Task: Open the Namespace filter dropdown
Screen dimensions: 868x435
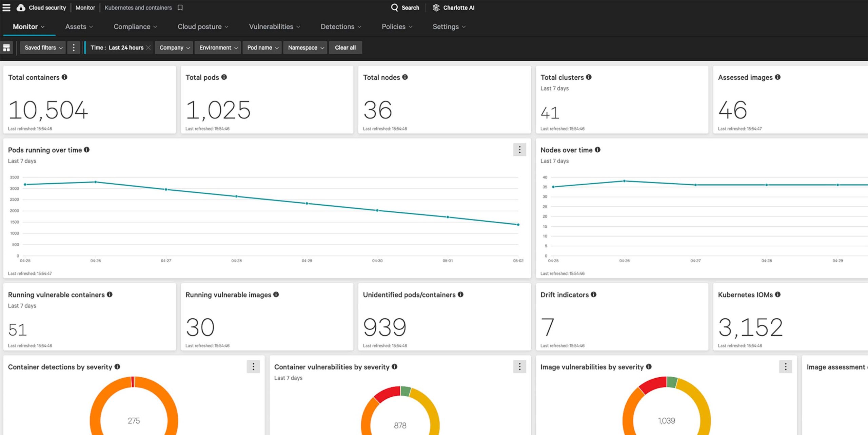Action: (x=305, y=48)
